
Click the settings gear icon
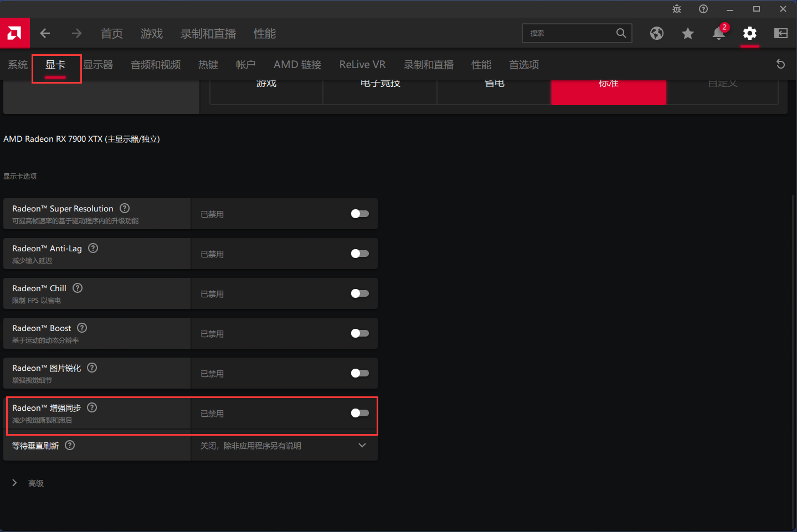tap(750, 34)
